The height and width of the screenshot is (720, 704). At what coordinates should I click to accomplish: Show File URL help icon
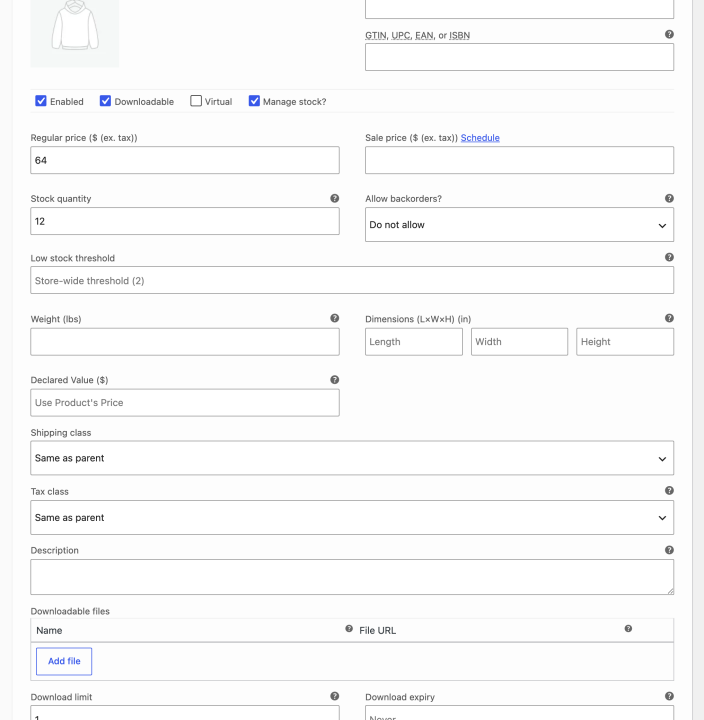pyautogui.click(x=628, y=629)
